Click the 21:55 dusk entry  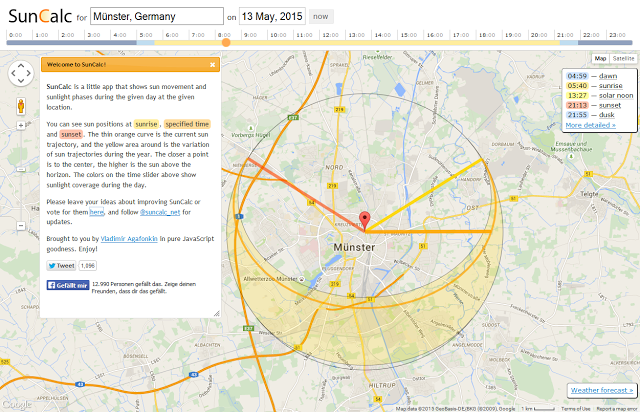pyautogui.click(x=590, y=115)
